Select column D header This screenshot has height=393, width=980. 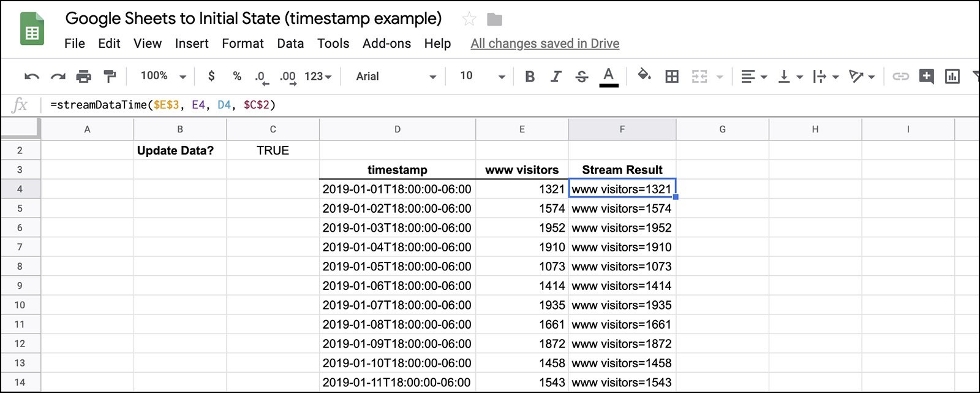(398, 129)
